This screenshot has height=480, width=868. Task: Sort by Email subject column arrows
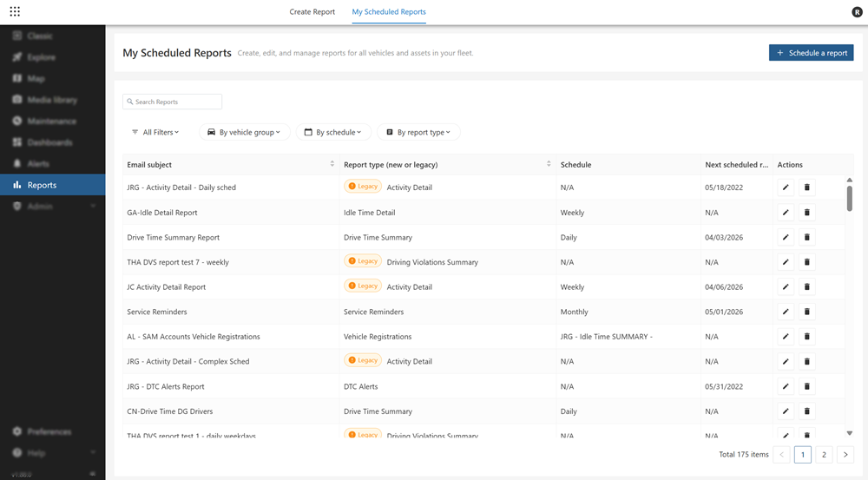coord(332,164)
